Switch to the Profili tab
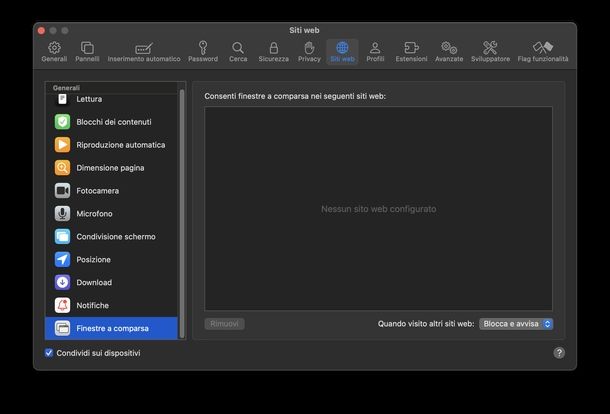 pyautogui.click(x=375, y=52)
